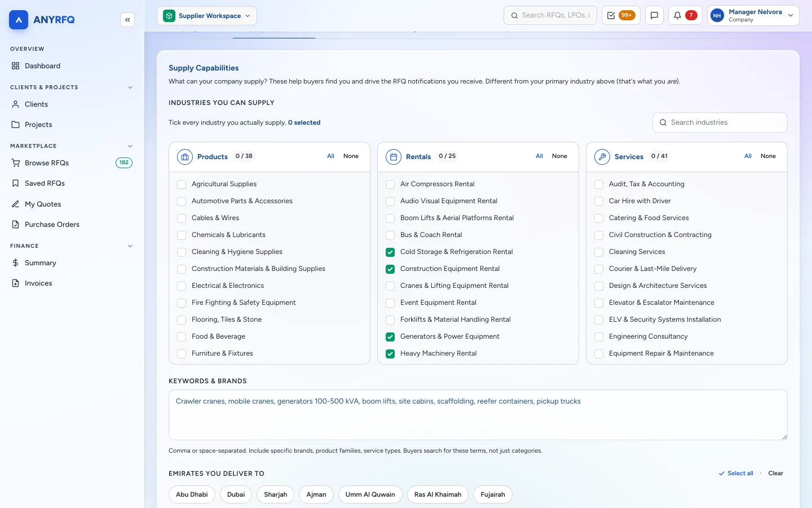The width and height of the screenshot is (812, 508).
Task: Click the Projects folder icon
Action: [16, 125]
